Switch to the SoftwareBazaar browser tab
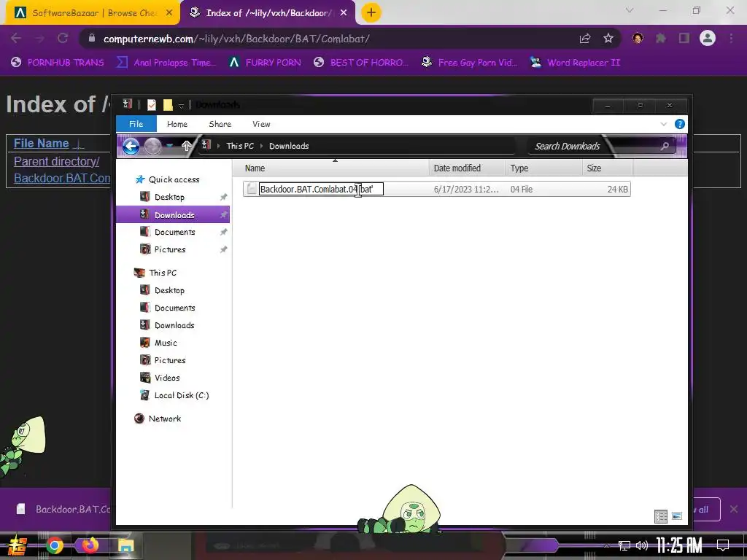This screenshot has height=560, width=747. click(93, 13)
